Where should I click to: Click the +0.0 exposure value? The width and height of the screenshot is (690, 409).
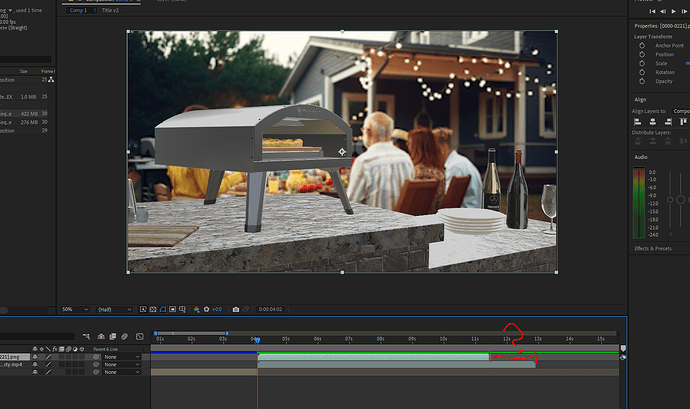(217, 309)
